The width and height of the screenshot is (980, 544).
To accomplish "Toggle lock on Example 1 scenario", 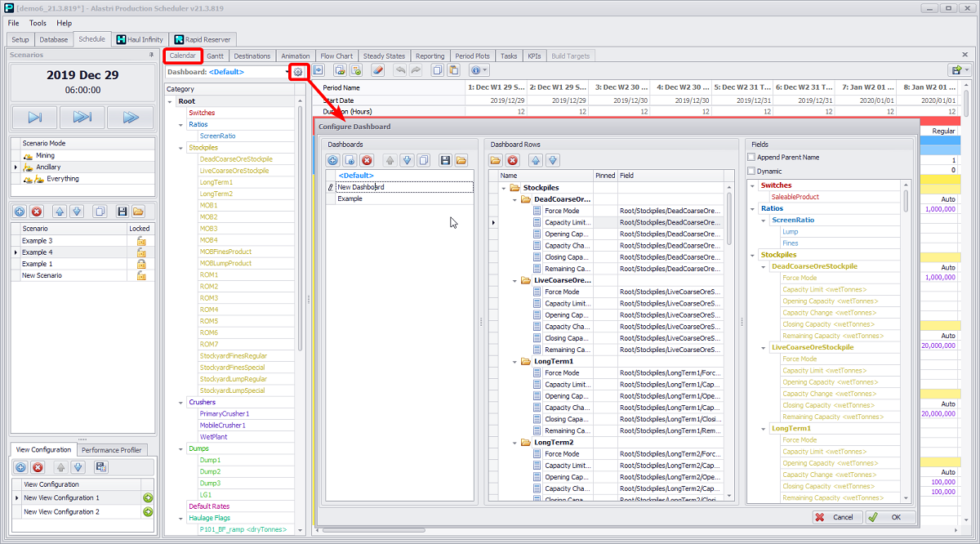I will pos(140,264).
